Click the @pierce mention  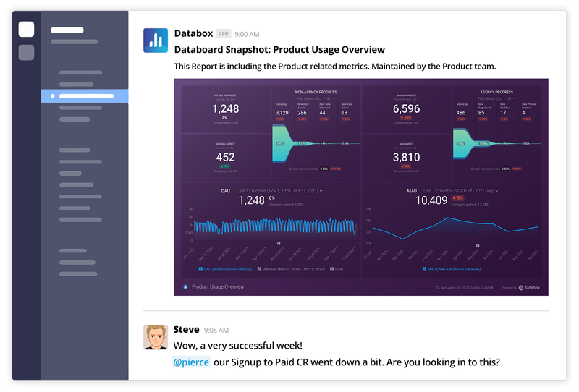coord(191,362)
